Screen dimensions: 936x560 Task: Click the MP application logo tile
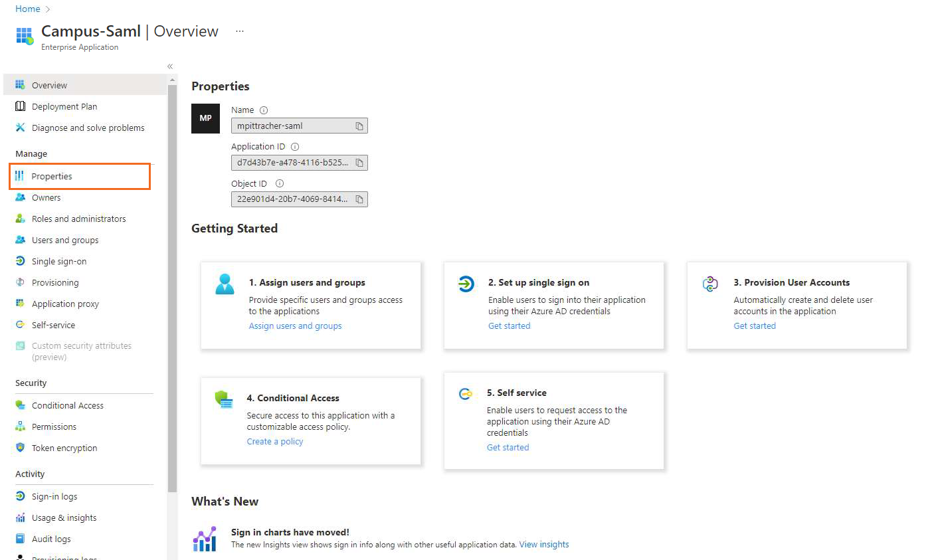click(205, 118)
